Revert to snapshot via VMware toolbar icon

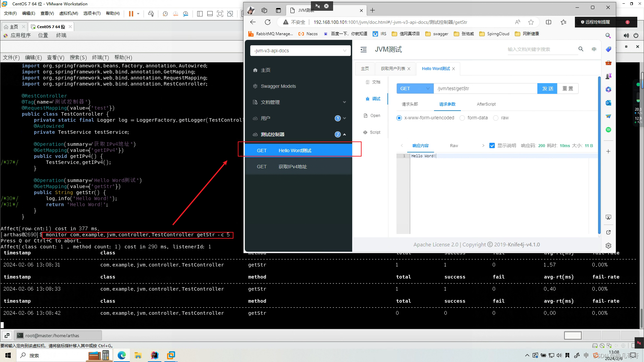tap(175, 13)
